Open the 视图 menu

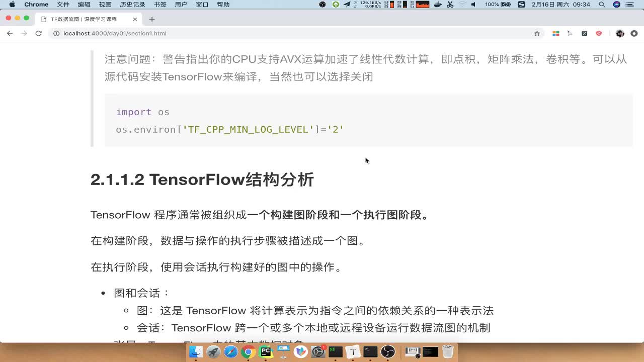105,5
